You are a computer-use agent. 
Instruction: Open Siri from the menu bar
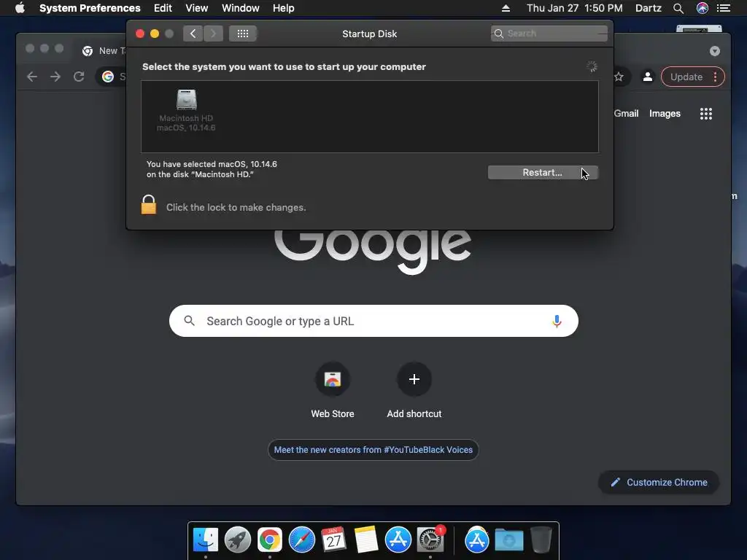click(703, 8)
